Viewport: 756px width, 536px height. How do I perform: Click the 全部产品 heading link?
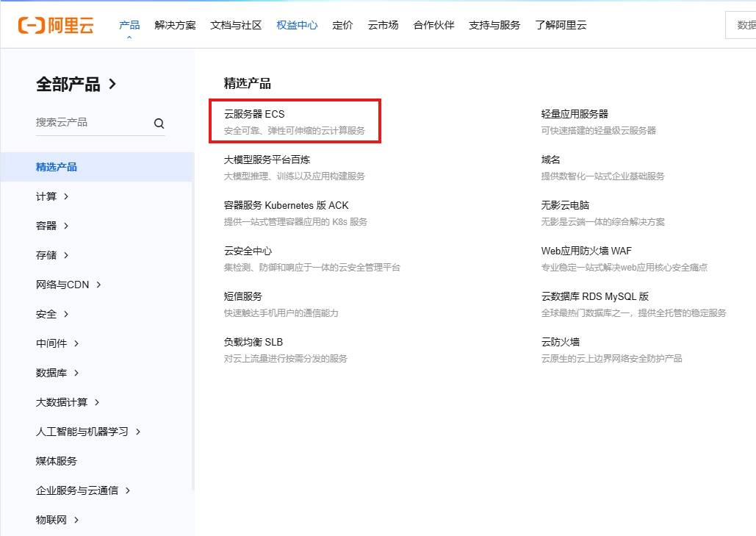coord(68,84)
